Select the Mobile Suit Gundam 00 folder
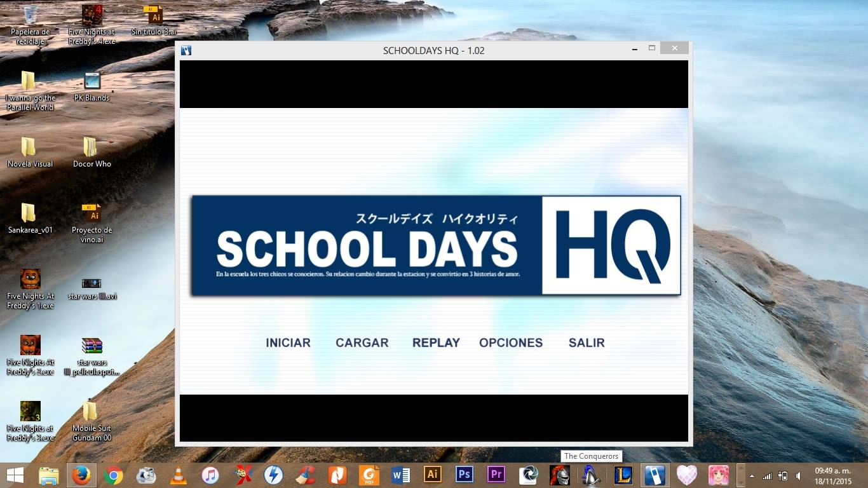 click(92, 421)
